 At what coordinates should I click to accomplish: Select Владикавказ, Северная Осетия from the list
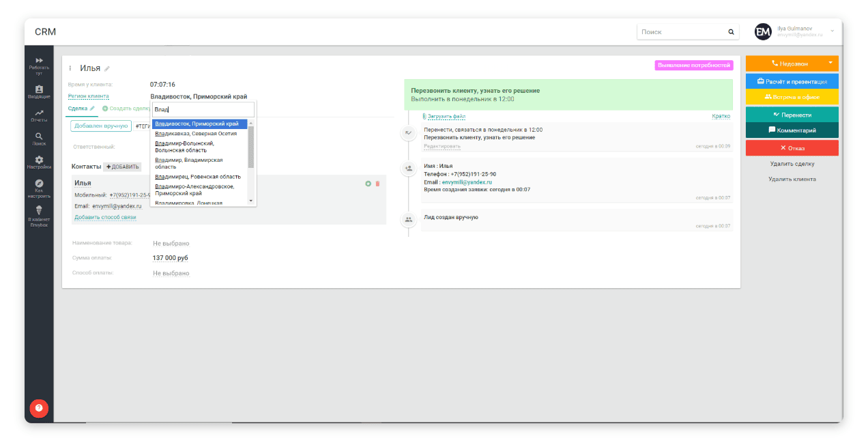click(197, 134)
